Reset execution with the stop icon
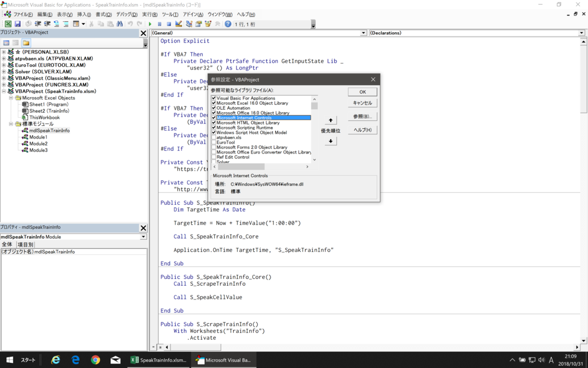The width and height of the screenshot is (588, 368). (169, 24)
